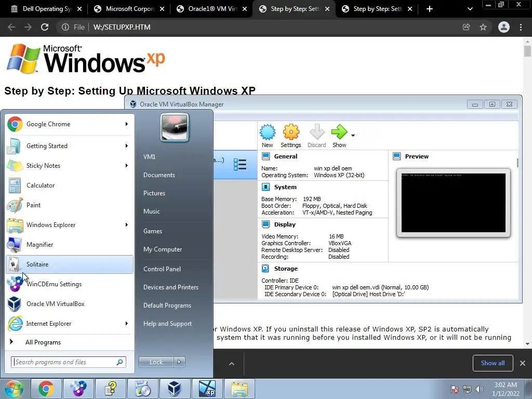Open Music from Start menu
Screen dimensions: 532x399
coord(151,211)
